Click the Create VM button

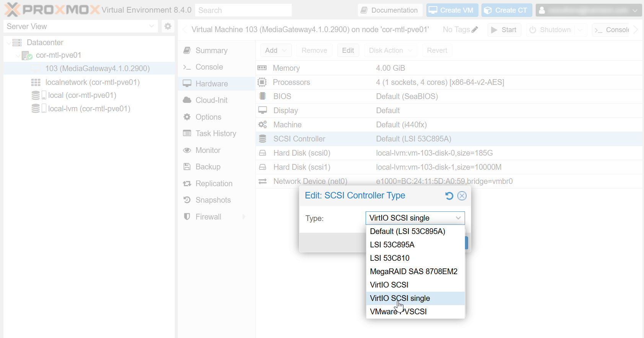pos(451,10)
